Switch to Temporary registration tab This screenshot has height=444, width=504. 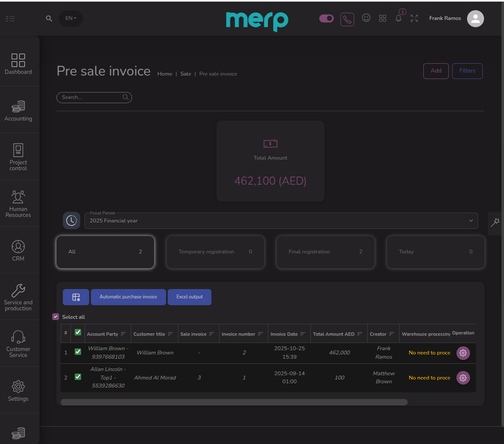215,252
